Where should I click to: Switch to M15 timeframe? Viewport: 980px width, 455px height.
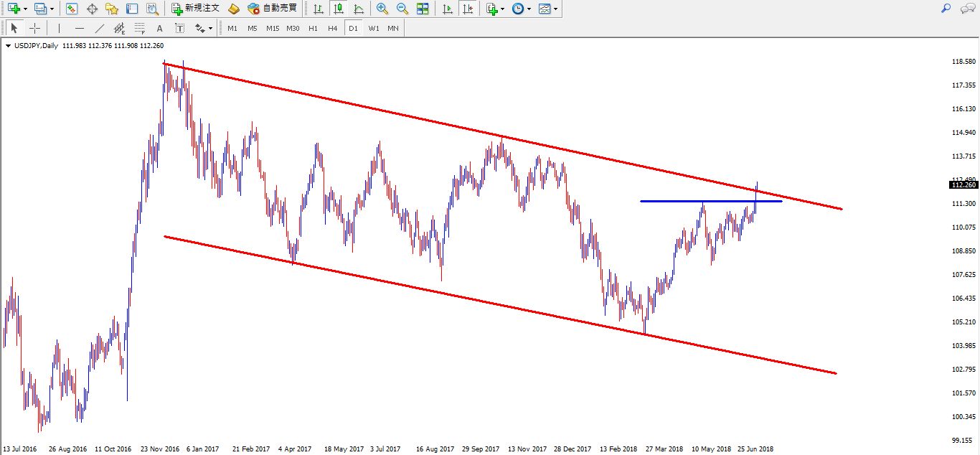[273, 28]
